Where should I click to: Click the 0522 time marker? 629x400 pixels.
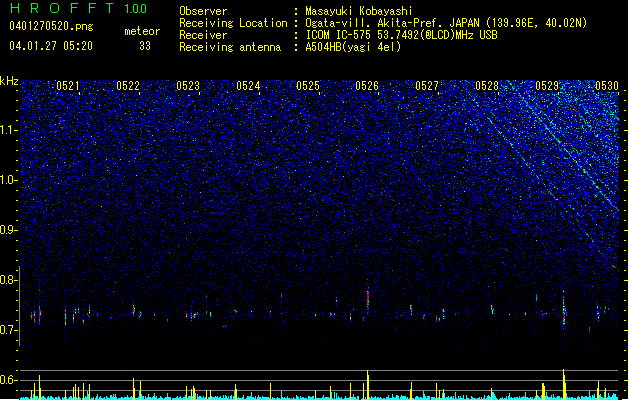tap(128, 86)
